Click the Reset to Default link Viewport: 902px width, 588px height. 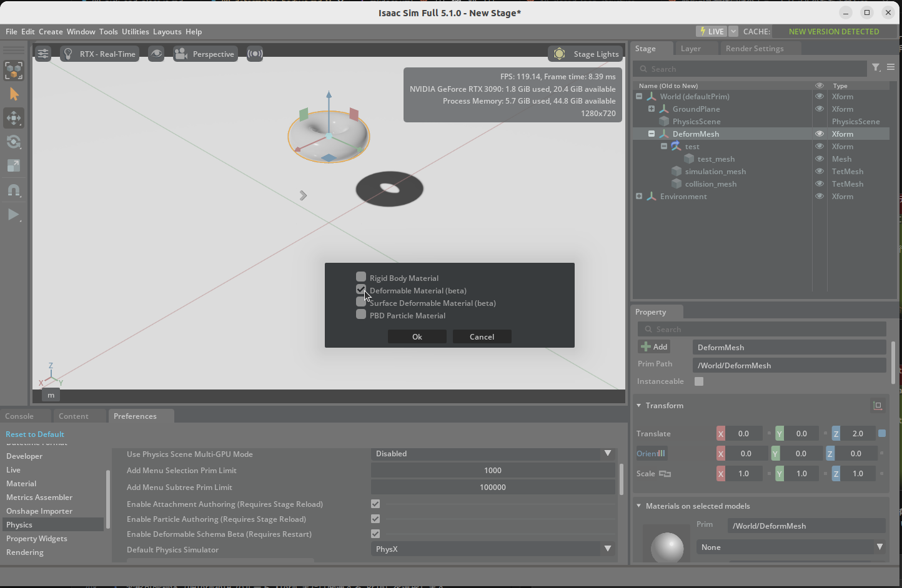(x=34, y=434)
